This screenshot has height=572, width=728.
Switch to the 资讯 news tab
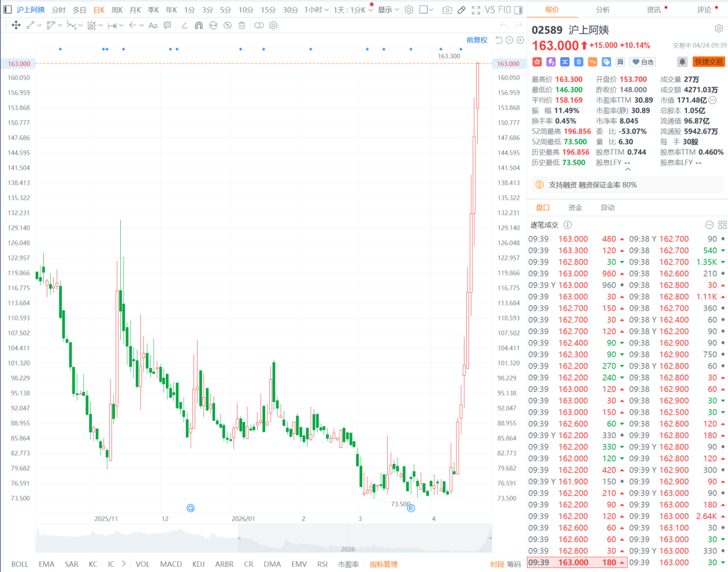pos(654,10)
